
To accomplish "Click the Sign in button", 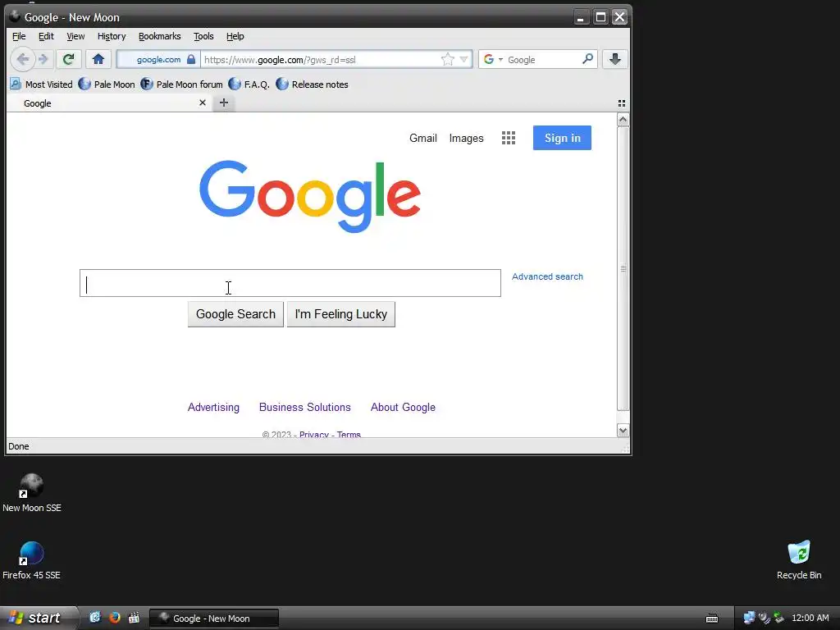I will click(562, 138).
